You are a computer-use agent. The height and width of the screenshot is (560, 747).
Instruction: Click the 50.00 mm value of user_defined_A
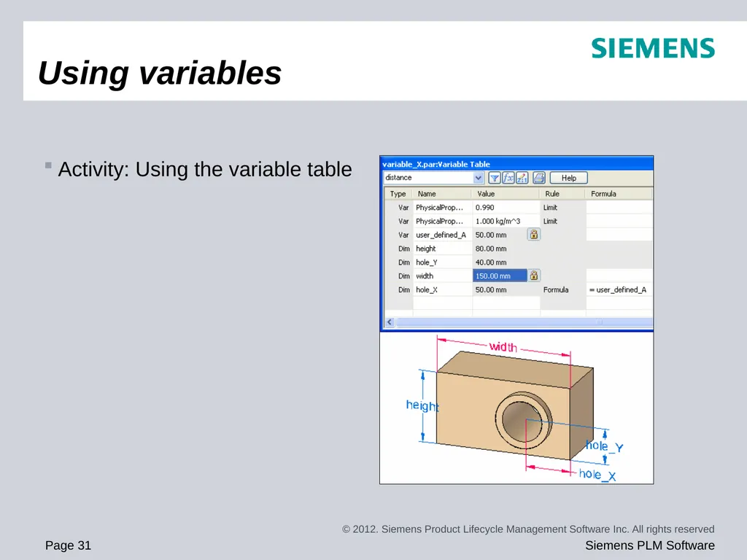(500, 235)
